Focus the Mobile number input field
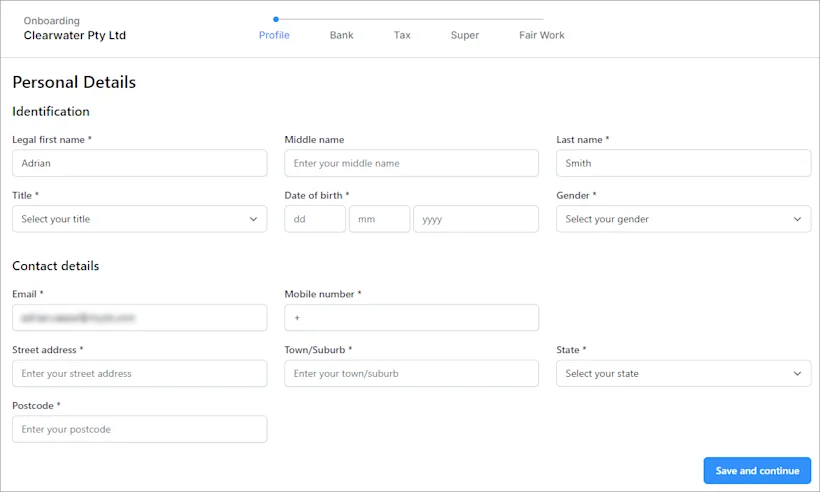This screenshot has height=492, width=820. coord(412,317)
